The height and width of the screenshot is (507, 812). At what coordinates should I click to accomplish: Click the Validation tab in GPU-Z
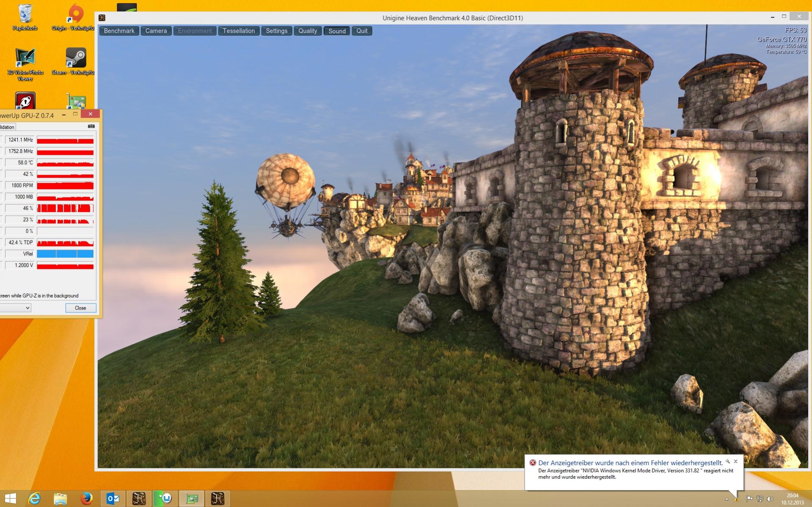point(7,127)
